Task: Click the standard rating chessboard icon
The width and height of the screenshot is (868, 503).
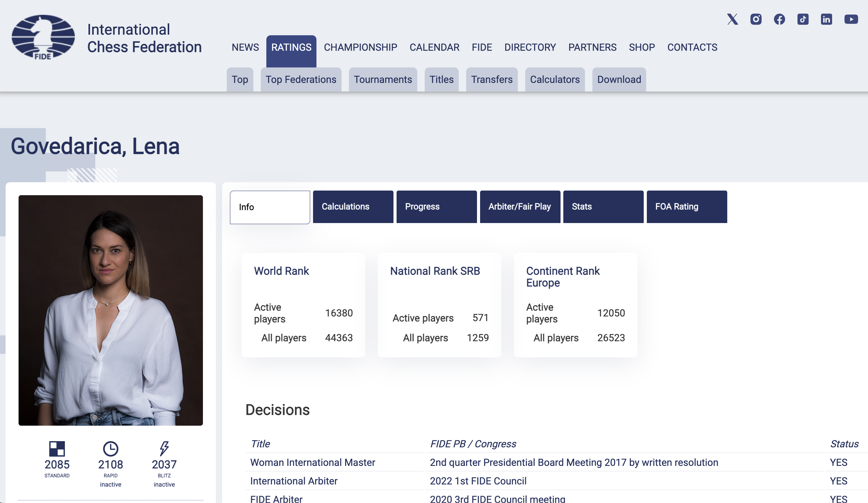Action: 57,449
